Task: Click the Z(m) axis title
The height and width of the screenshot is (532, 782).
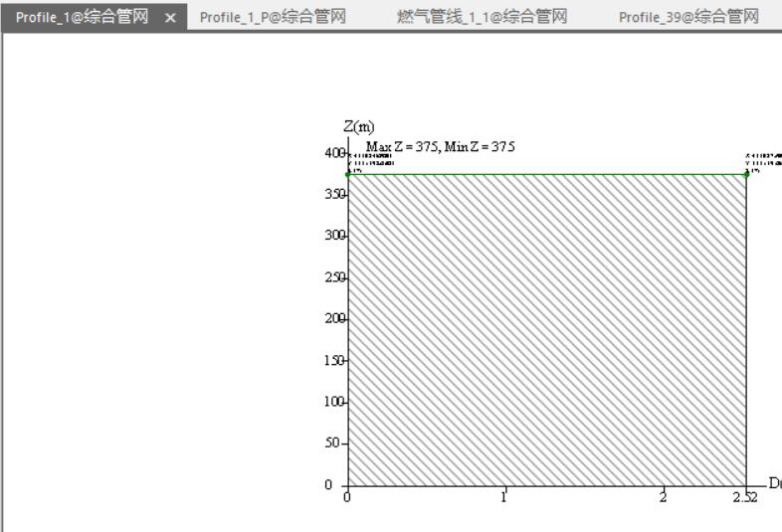Action: coord(359,126)
